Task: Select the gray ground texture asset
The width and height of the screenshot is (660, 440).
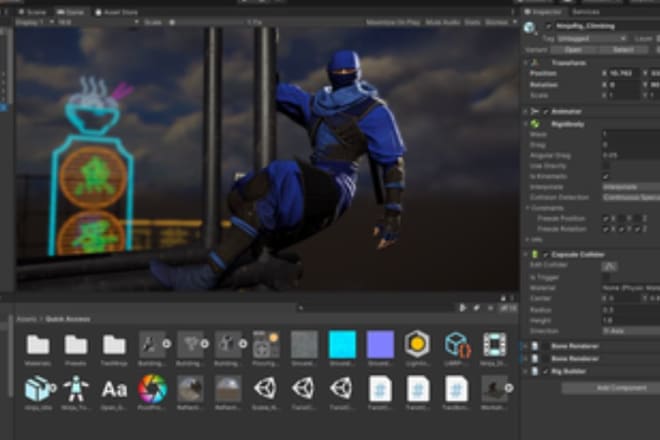Action: [304, 344]
